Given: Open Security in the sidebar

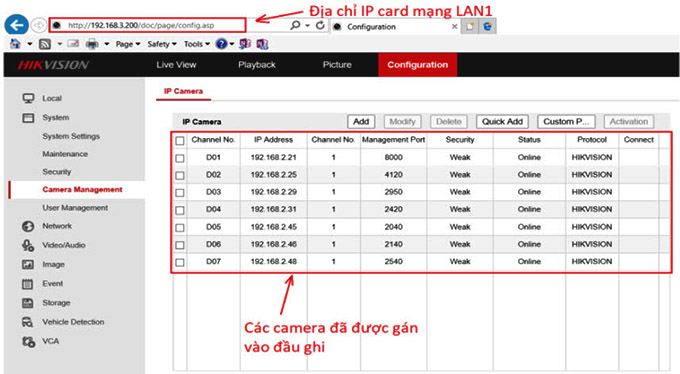Looking at the screenshot, I should (x=57, y=172).
